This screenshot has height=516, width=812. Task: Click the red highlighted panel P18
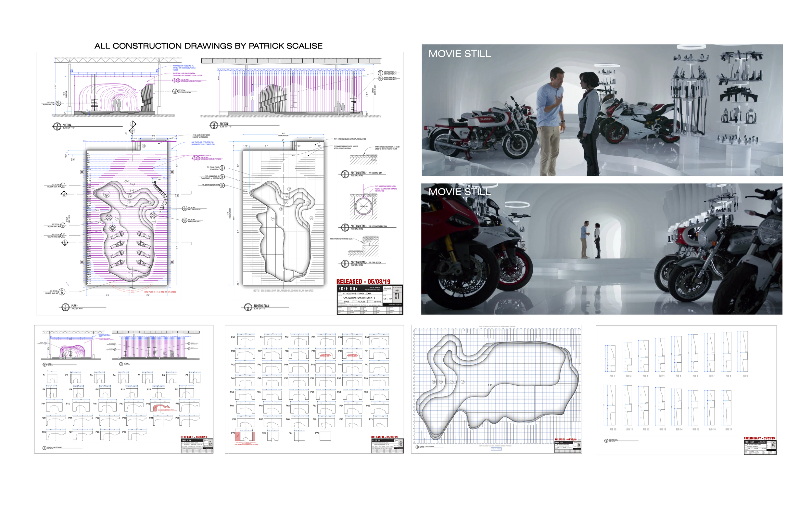click(x=161, y=407)
